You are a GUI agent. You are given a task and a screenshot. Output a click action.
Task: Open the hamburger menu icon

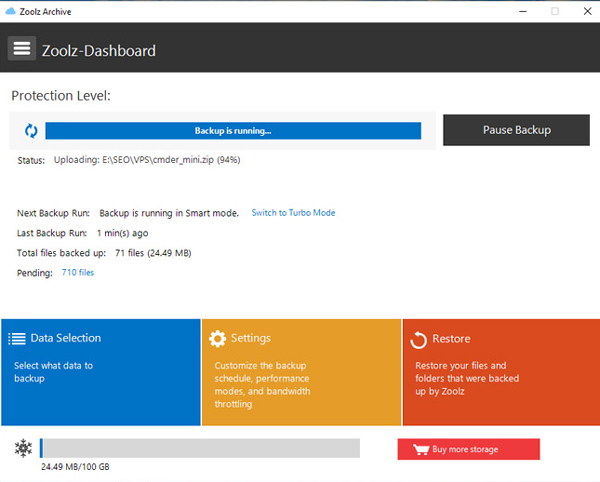point(21,49)
